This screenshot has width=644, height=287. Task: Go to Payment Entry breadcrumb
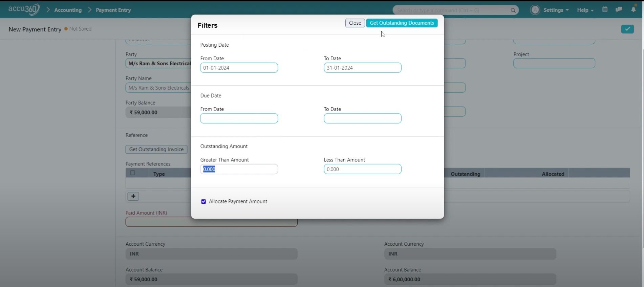113,10
